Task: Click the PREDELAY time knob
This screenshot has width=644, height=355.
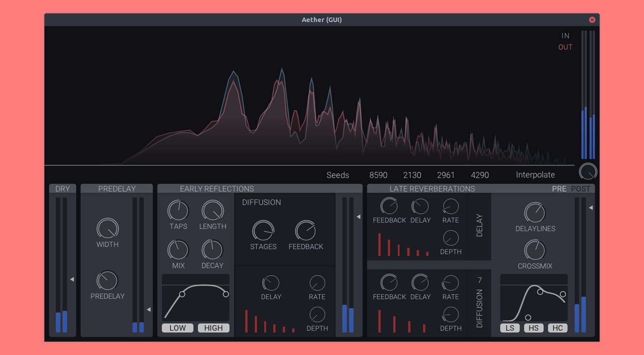Action: (x=107, y=281)
